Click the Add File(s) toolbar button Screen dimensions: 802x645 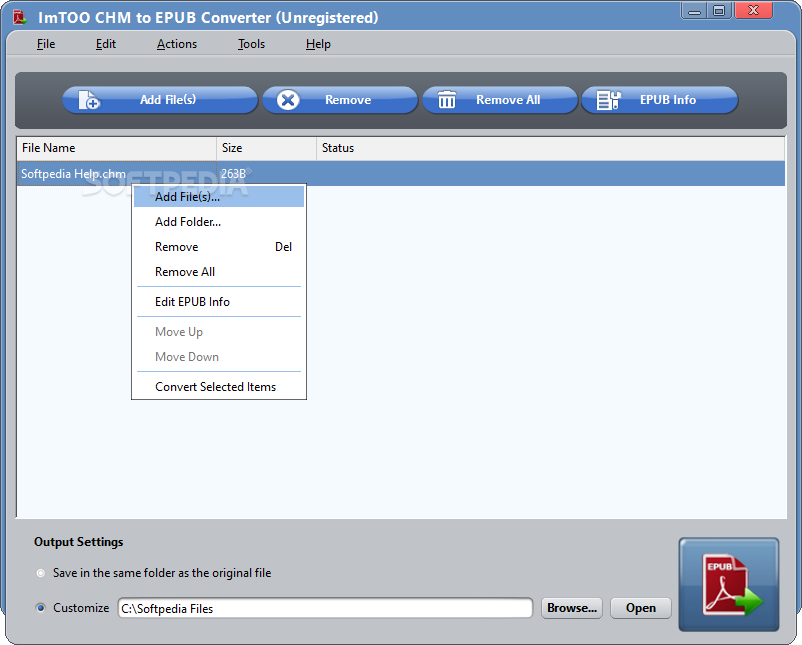click(160, 100)
